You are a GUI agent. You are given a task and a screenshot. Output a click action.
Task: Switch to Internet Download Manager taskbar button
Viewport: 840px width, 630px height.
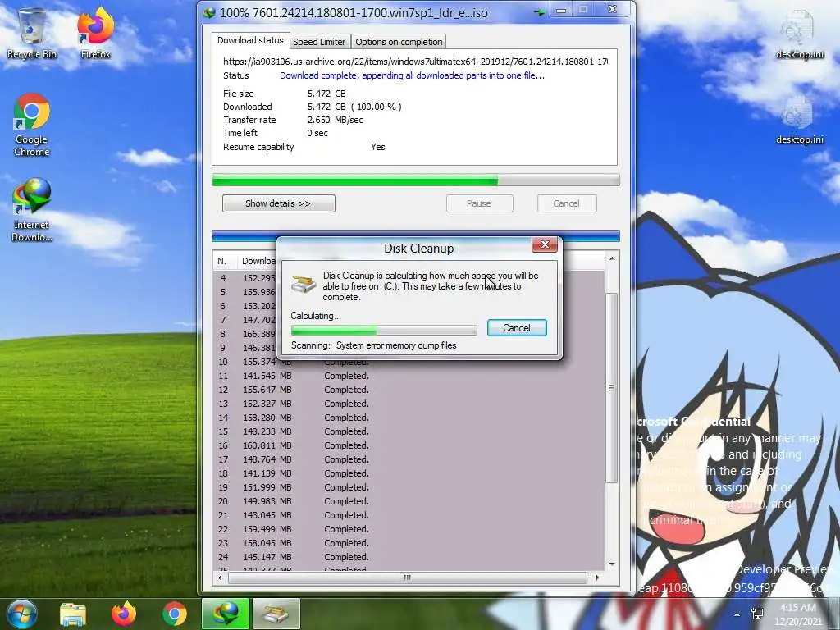click(x=225, y=614)
